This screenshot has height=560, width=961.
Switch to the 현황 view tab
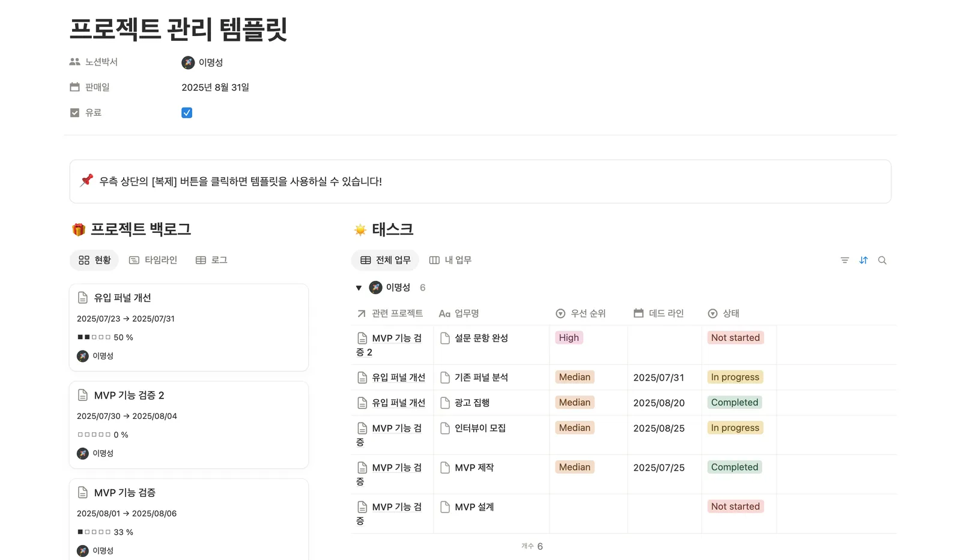click(x=94, y=260)
